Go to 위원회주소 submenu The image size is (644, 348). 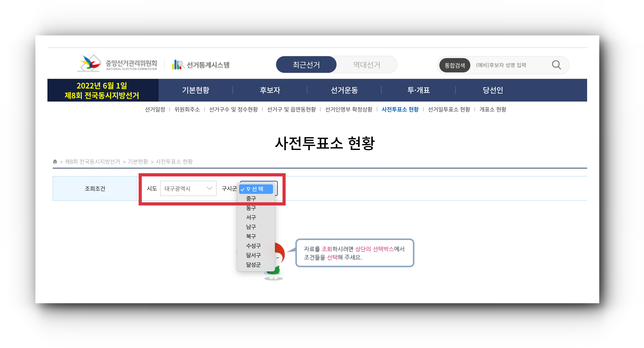coord(187,109)
